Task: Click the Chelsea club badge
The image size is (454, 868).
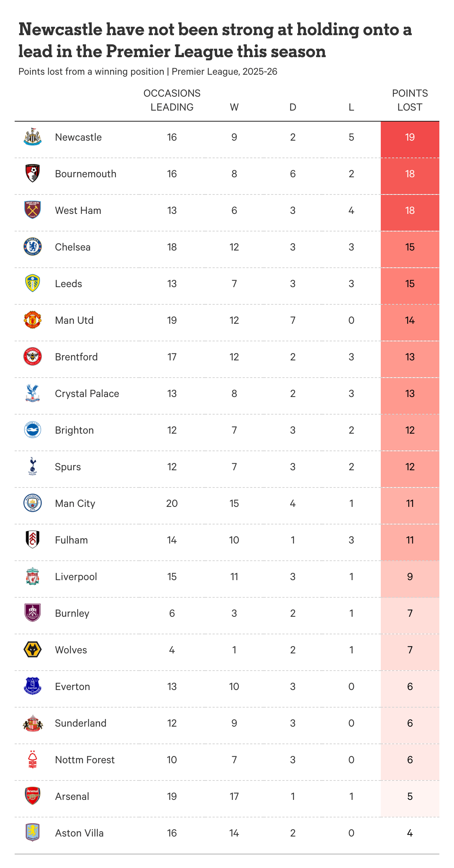Action: click(x=33, y=247)
